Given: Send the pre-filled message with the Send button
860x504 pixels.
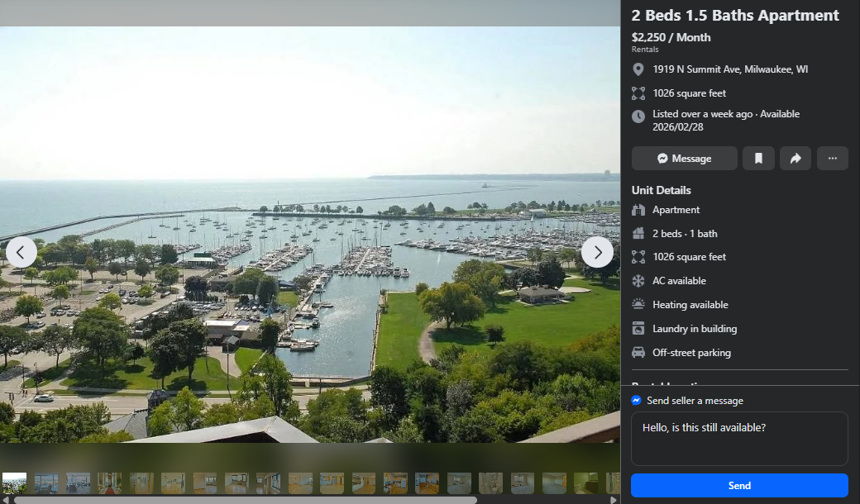Looking at the screenshot, I should point(739,485).
